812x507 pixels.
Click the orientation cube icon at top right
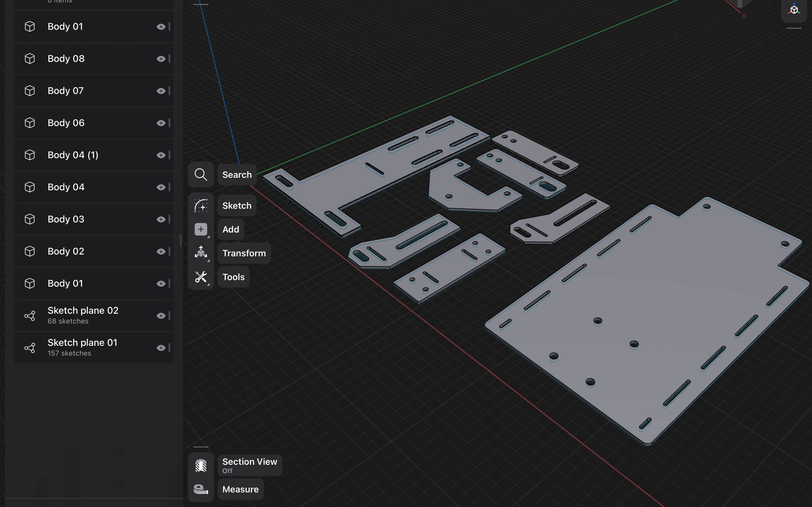(x=794, y=10)
